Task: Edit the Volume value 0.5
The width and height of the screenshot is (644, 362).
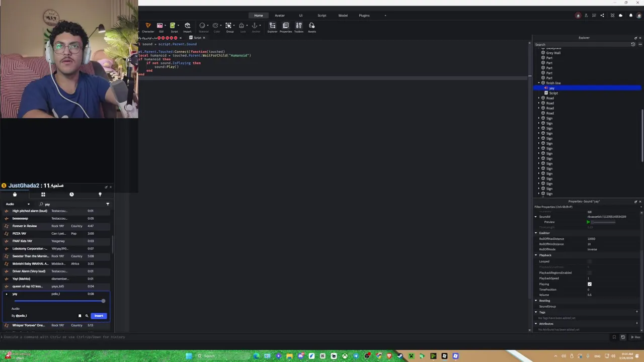Action: tap(590, 295)
